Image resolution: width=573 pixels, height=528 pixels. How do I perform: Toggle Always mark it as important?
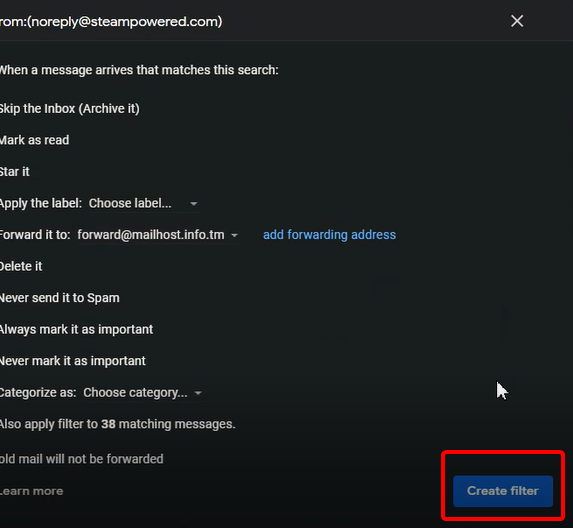click(x=76, y=329)
